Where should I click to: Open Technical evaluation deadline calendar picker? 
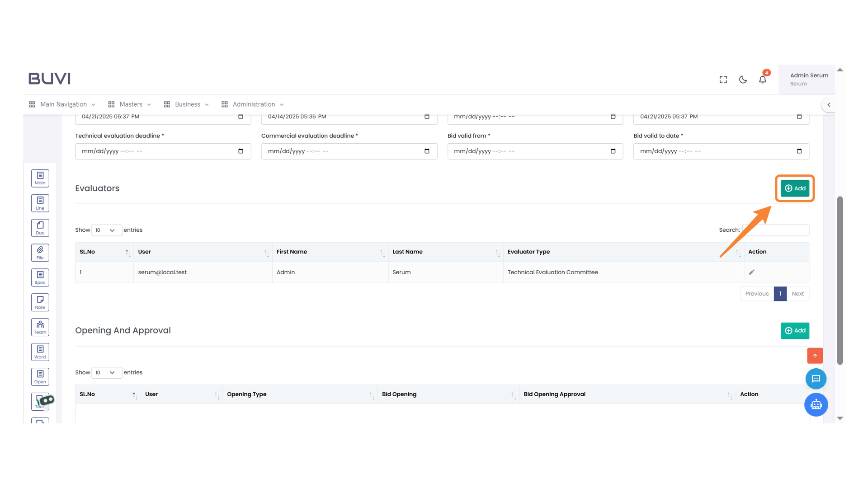click(241, 151)
